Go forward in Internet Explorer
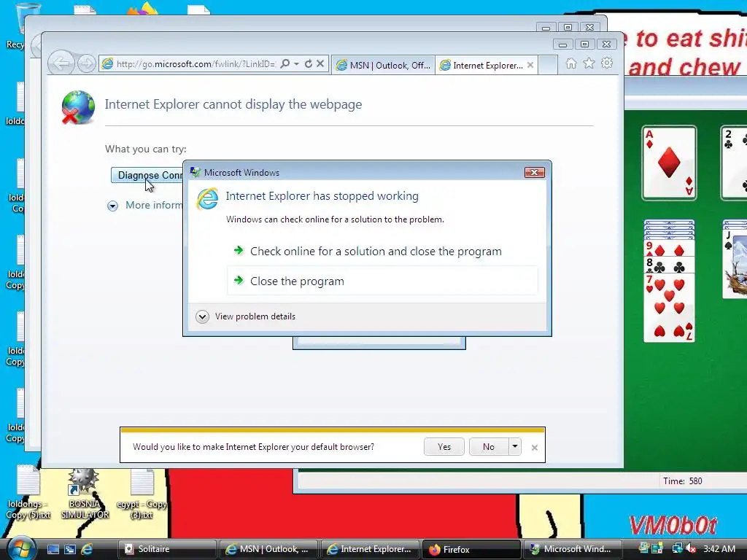 click(x=86, y=63)
